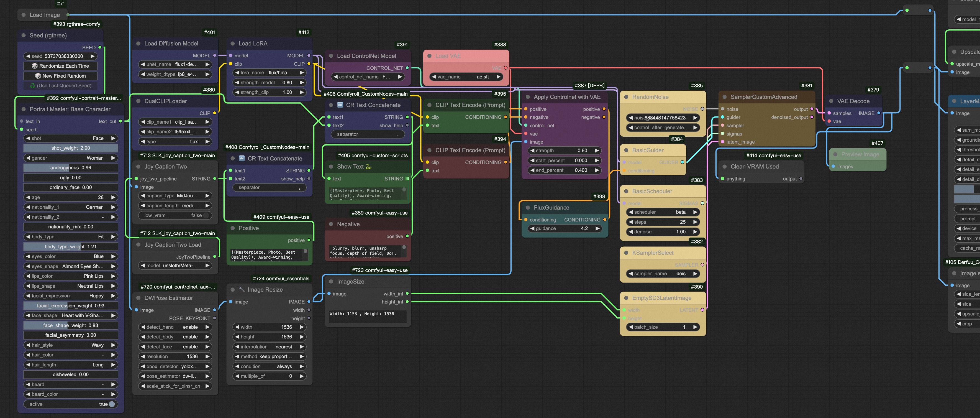Click the grid-shaped STRING output on Show Text
Viewport: 980px width, 418px height.
click(x=407, y=179)
